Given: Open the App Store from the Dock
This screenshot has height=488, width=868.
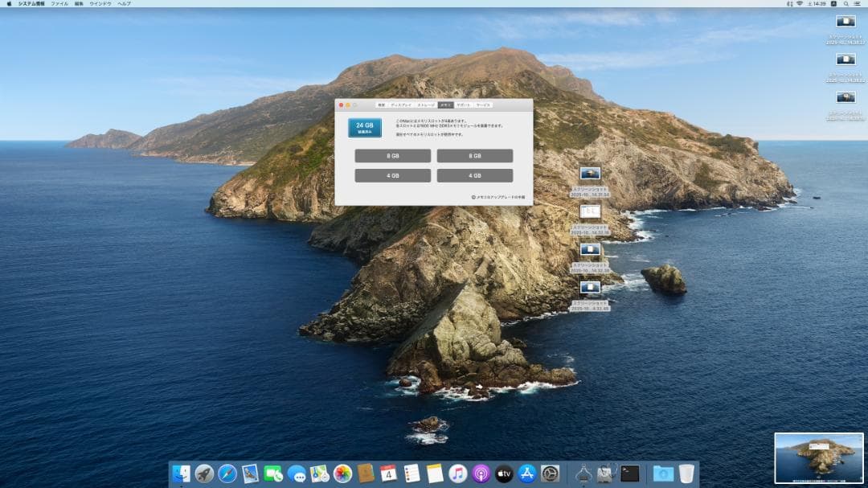Looking at the screenshot, I should click(x=526, y=474).
